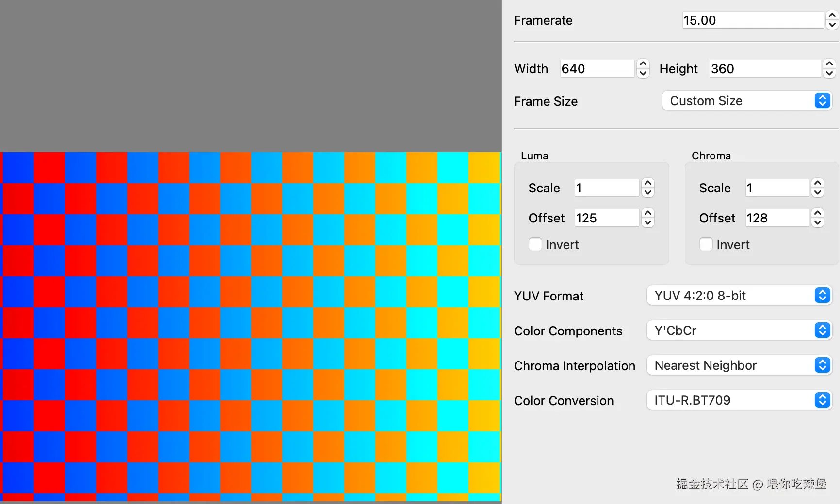Screen dimensions: 840x504
Task: Select the Luma Scale input field
Action: (x=607, y=188)
